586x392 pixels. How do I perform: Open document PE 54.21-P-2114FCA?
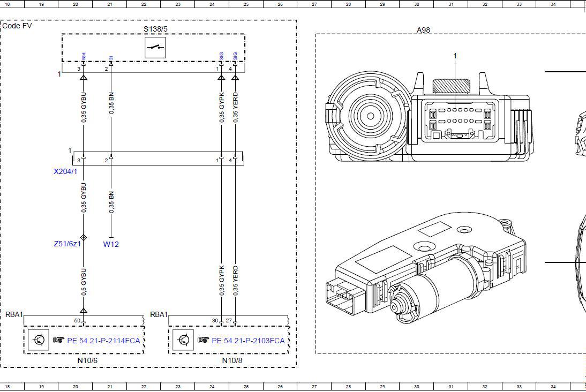[103, 341]
